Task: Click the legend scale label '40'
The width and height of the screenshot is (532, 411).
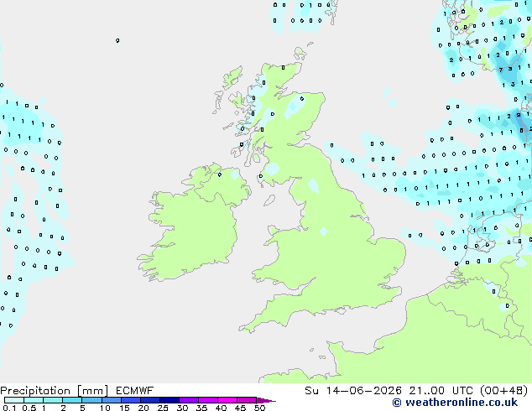Action: point(222,408)
